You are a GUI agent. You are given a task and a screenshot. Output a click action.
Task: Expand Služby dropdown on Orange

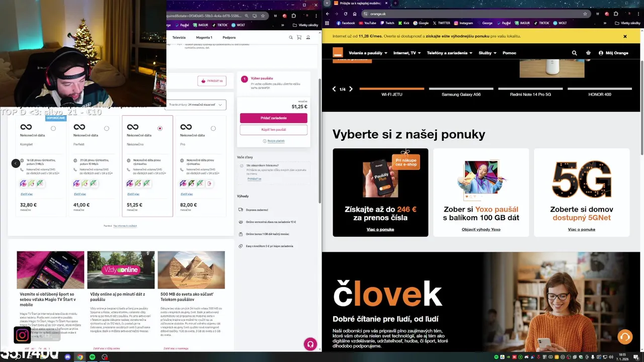coord(488,53)
